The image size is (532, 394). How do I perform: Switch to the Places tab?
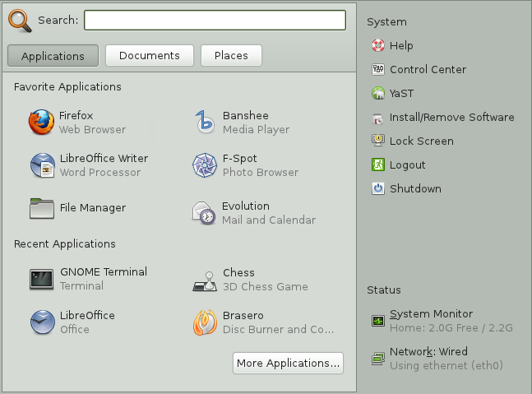pyautogui.click(x=231, y=55)
